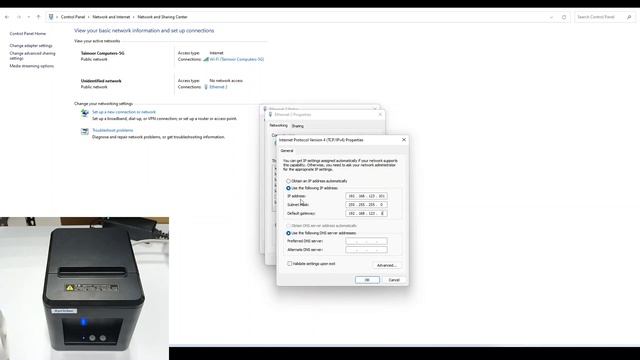Open Ethernet 2 connection link
Screen dimensions: 640x360
[x=218, y=87]
